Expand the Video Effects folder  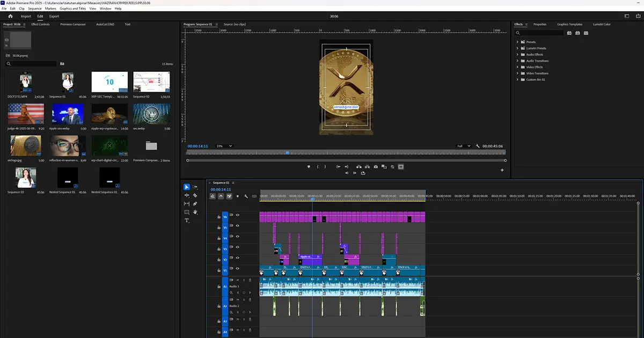click(x=518, y=67)
